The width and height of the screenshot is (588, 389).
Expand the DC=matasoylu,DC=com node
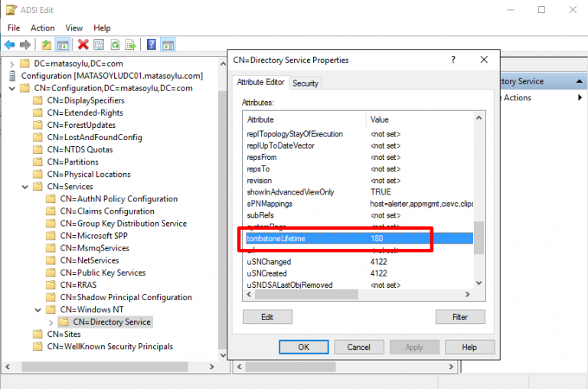(x=12, y=64)
